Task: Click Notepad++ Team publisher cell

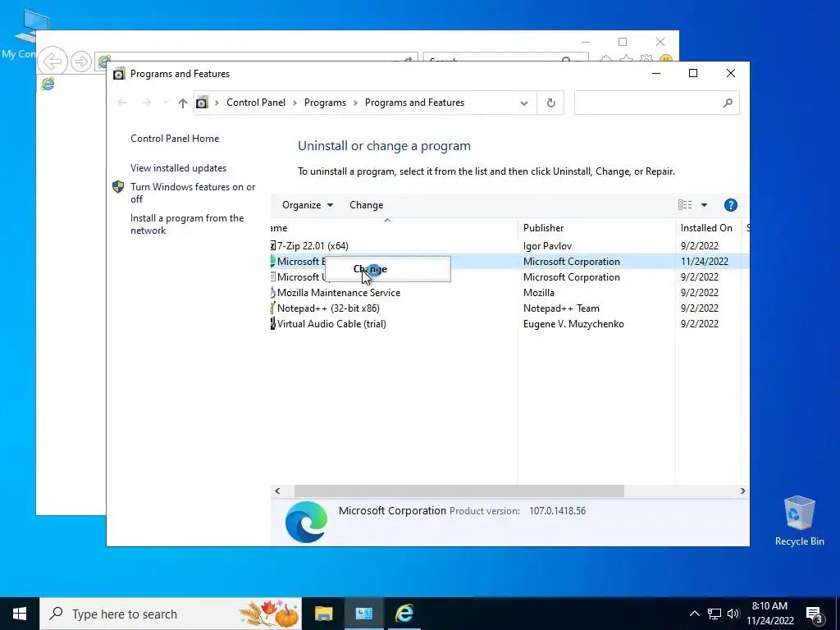Action: 561,308
